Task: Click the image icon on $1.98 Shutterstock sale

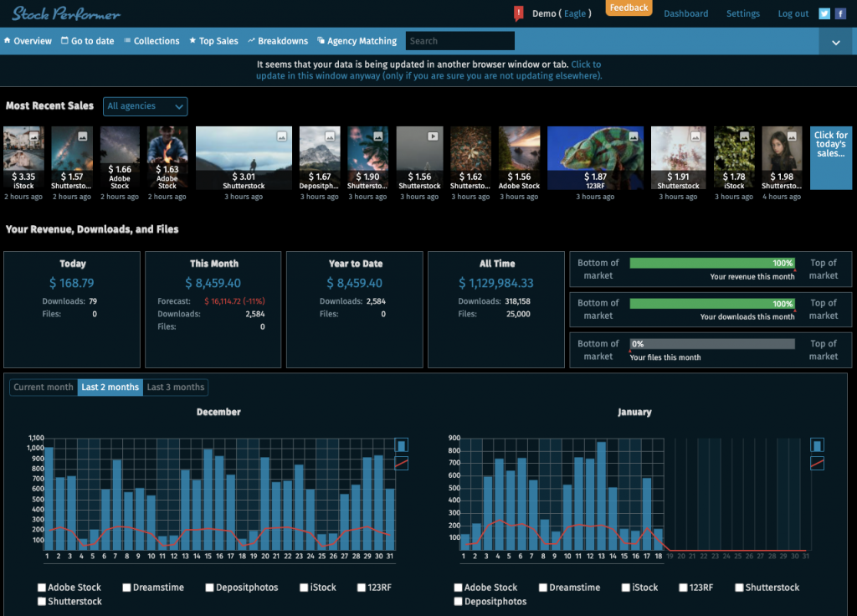Action: point(793,136)
